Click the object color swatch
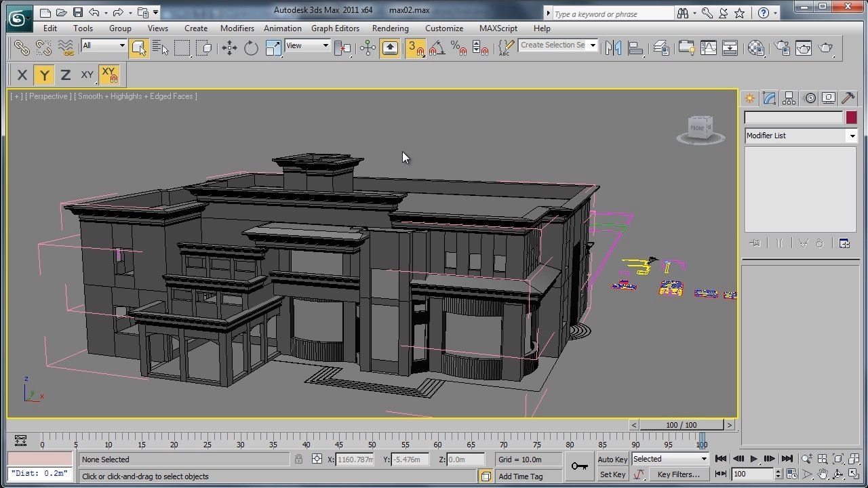Screen dimensions: 868x488 click(x=851, y=117)
